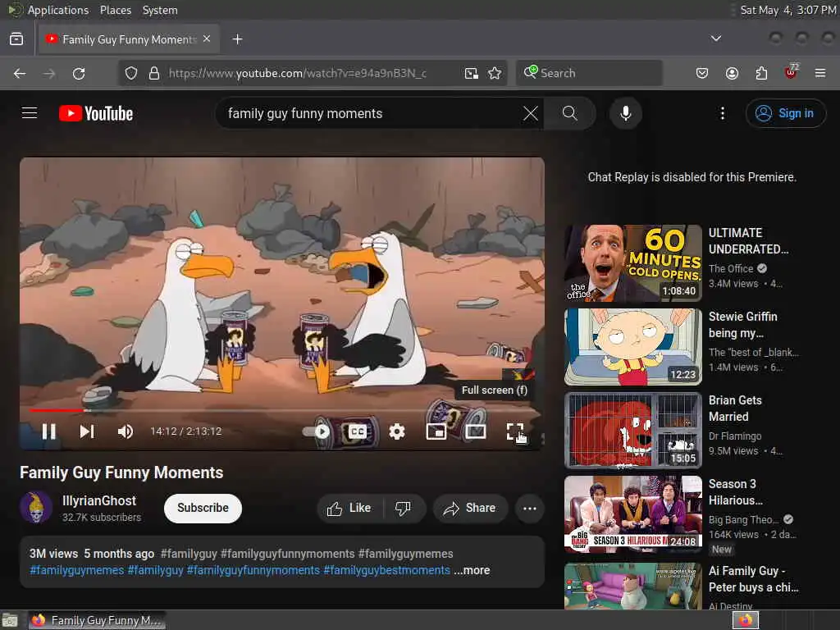
Task: Open Firefox View icon
Action: click(x=16, y=39)
